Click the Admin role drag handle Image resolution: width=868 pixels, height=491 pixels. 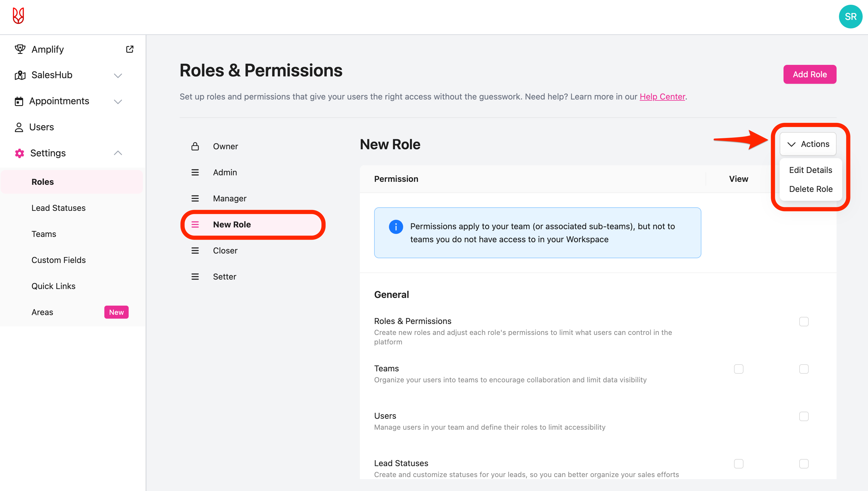195,172
